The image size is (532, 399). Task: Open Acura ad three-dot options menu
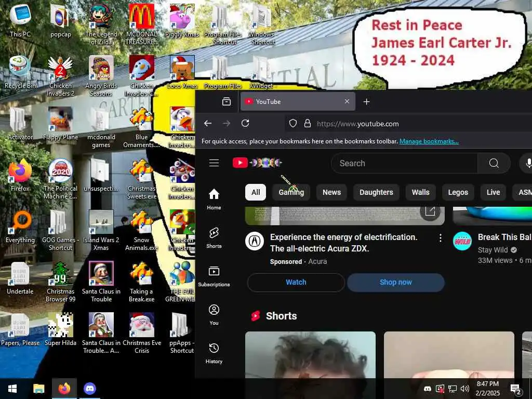pos(440,238)
